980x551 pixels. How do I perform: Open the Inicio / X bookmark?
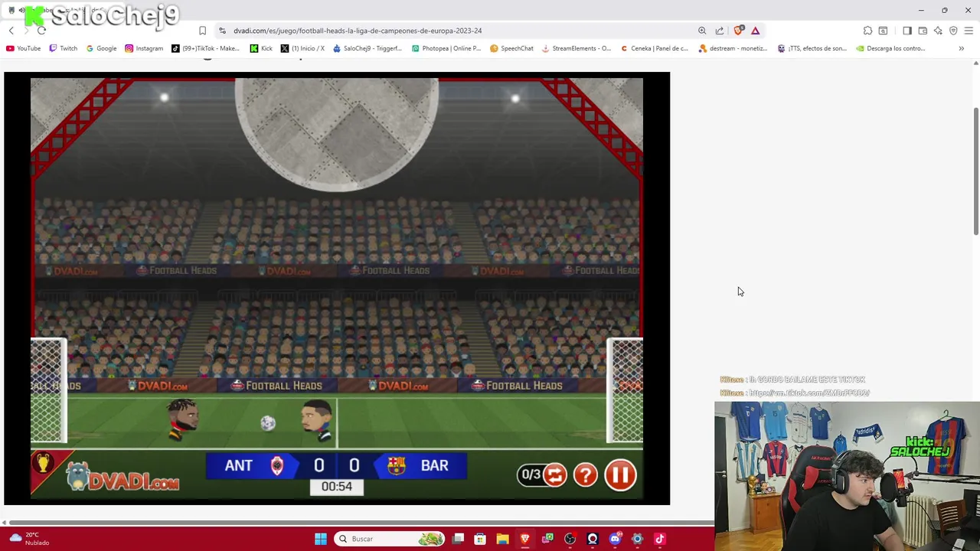[302, 48]
